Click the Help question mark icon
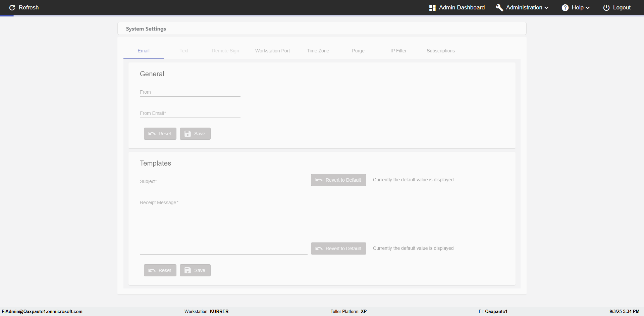Screen dimensions: 644x316 point(565,8)
